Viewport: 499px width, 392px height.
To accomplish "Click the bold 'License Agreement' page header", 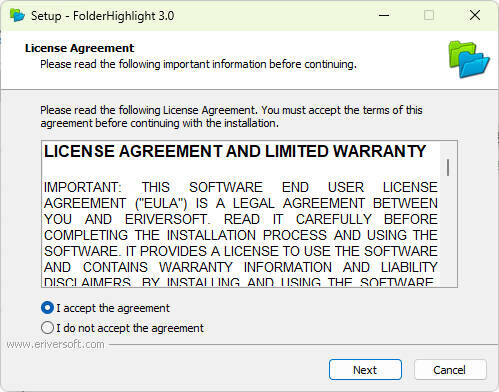I will point(79,48).
